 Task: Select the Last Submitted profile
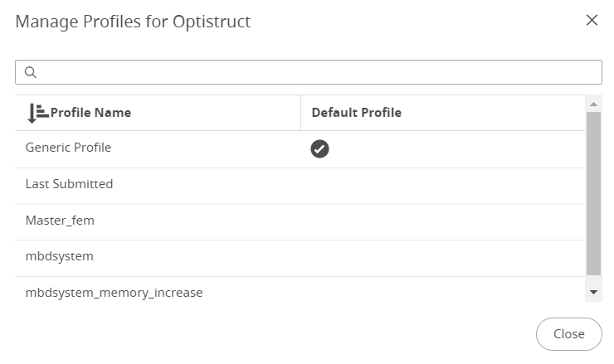tap(70, 184)
